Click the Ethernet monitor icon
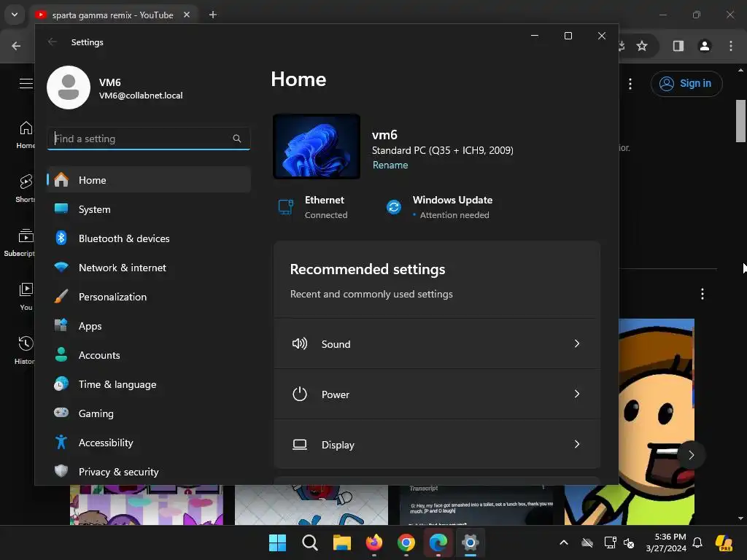The image size is (747, 560). click(285, 207)
